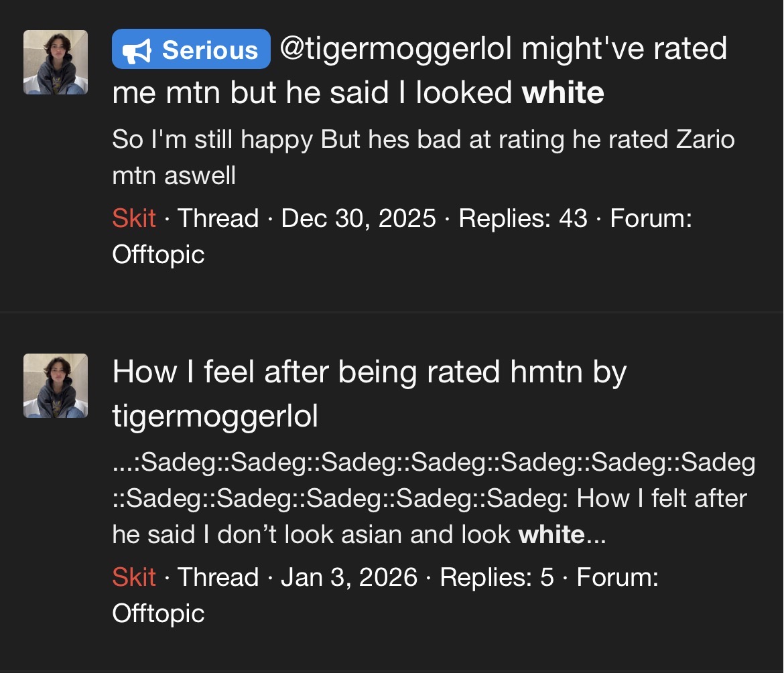Select the blue Serious prefix label
Image resolution: width=784 pixels, height=673 pixels.
[191, 50]
